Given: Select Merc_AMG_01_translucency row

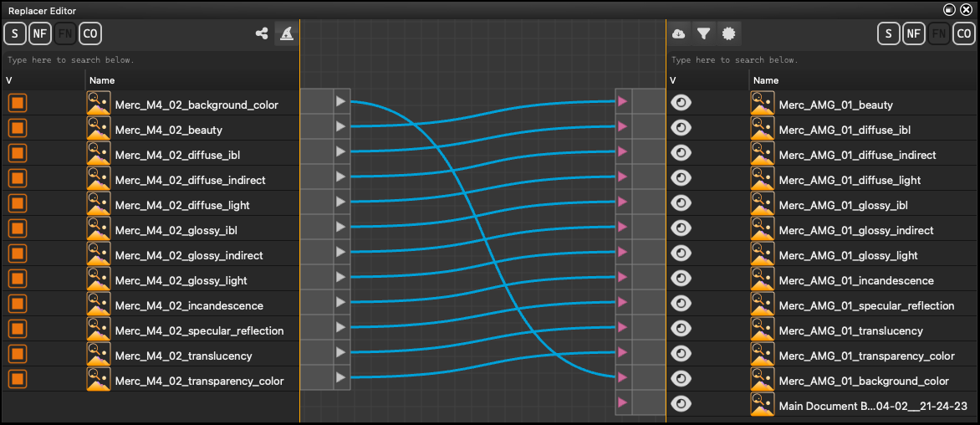Looking at the screenshot, I should 822,330.
